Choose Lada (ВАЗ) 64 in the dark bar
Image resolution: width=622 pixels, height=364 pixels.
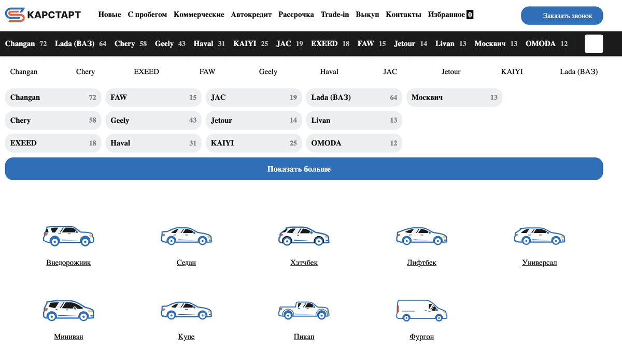[x=81, y=43]
